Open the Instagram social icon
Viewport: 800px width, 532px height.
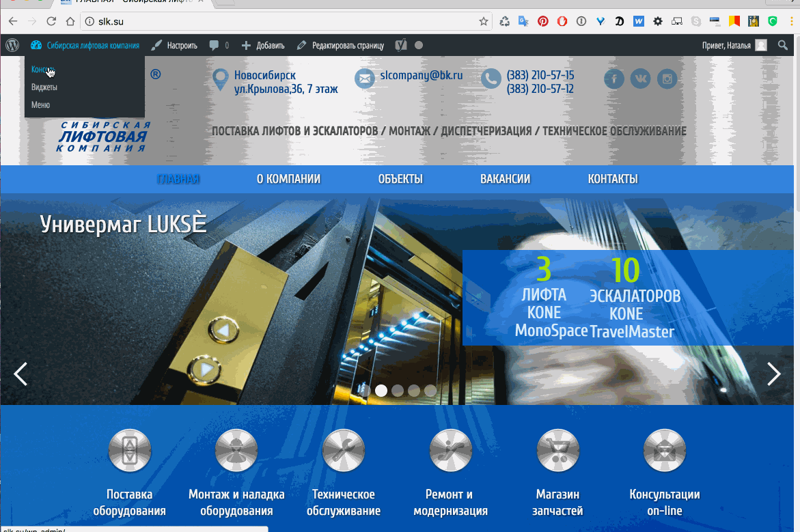(x=667, y=79)
